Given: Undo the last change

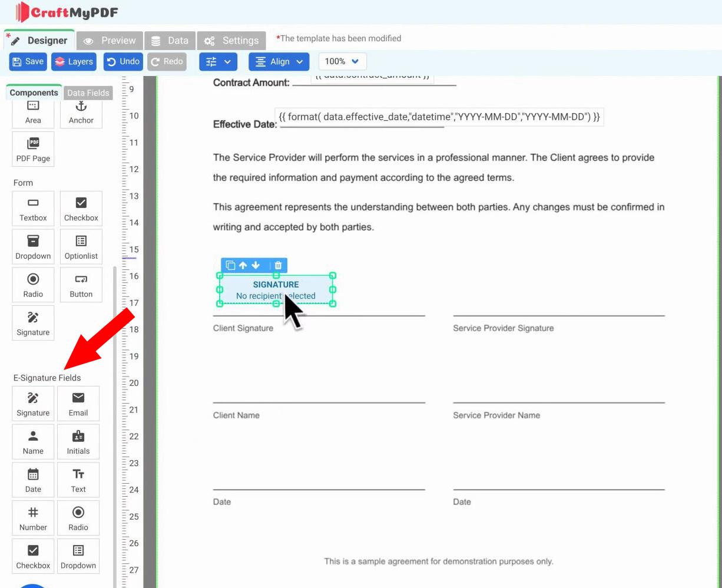Looking at the screenshot, I should click(123, 61).
